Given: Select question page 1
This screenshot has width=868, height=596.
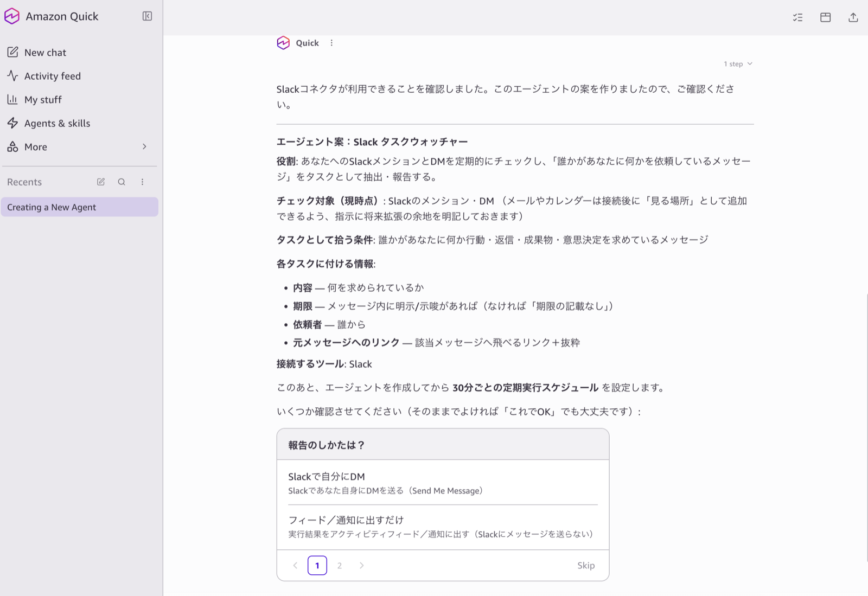Looking at the screenshot, I should click(317, 566).
